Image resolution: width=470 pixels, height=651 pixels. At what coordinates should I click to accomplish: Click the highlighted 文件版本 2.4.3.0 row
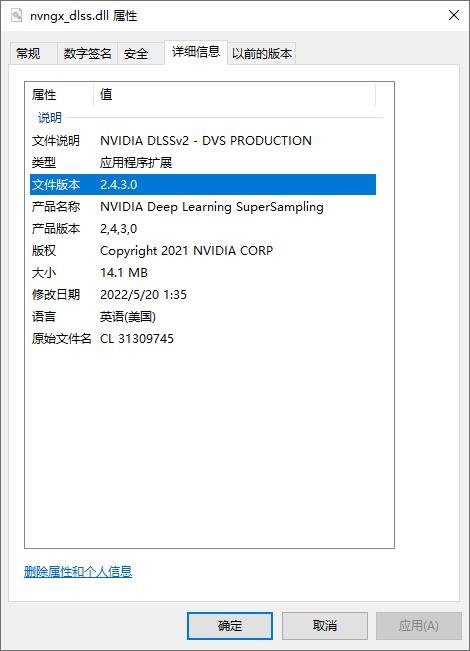tap(203, 184)
